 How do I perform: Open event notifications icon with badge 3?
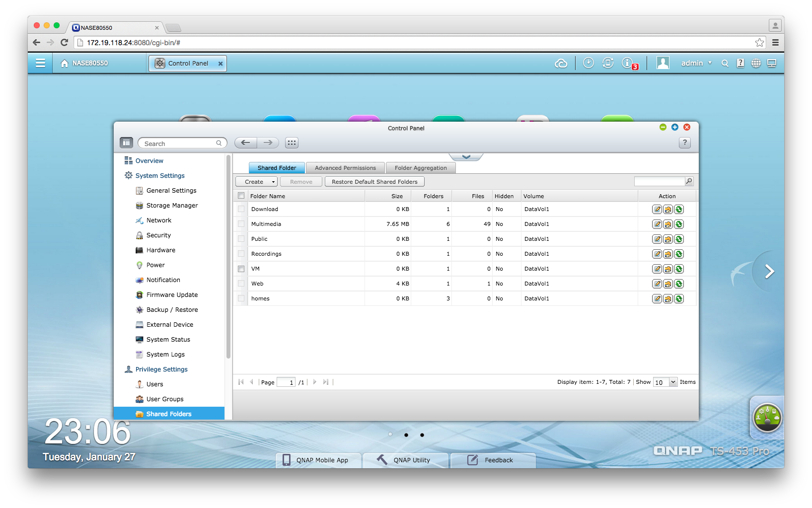tap(629, 64)
